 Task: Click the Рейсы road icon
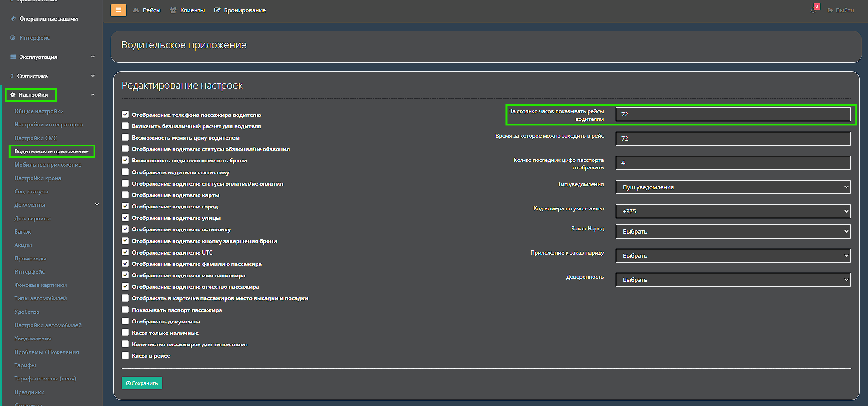click(x=136, y=10)
